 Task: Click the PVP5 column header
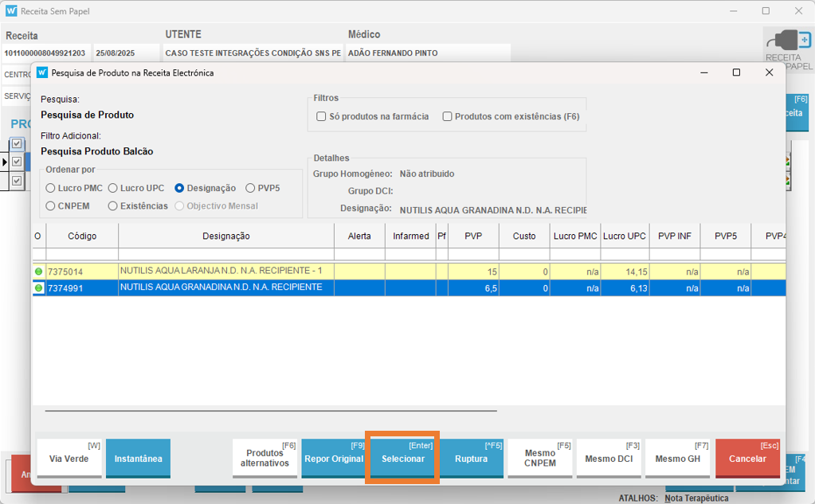pyautogui.click(x=726, y=236)
